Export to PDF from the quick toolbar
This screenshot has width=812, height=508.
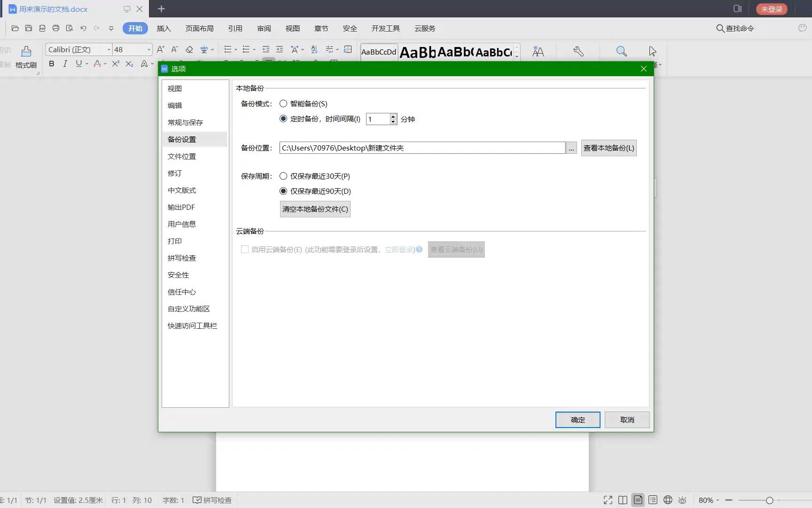pos(42,28)
